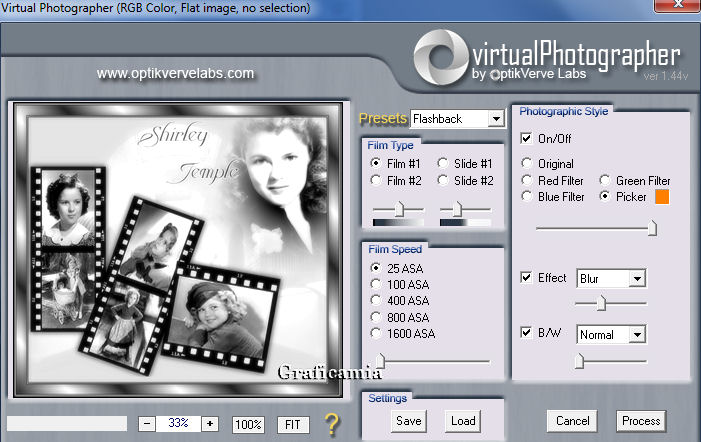This screenshot has height=442, width=701.
Task: Click the Shirley Temple preview image
Action: point(177,250)
